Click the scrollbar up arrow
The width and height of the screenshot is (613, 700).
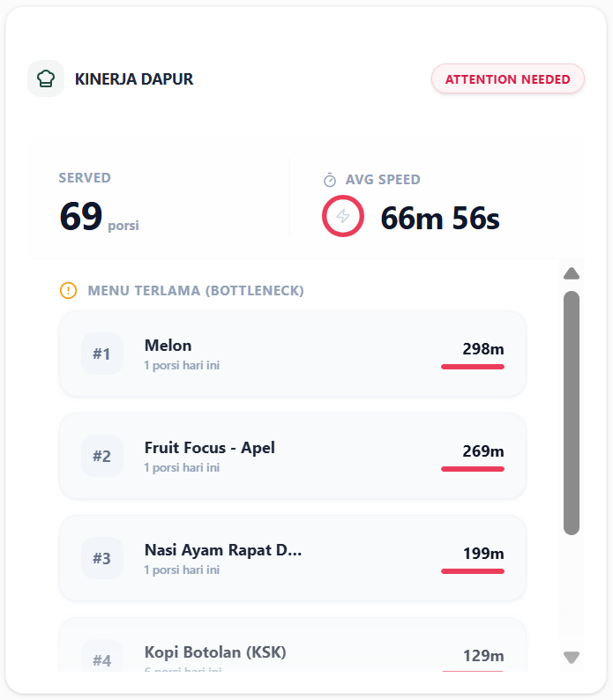click(x=572, y=273)
